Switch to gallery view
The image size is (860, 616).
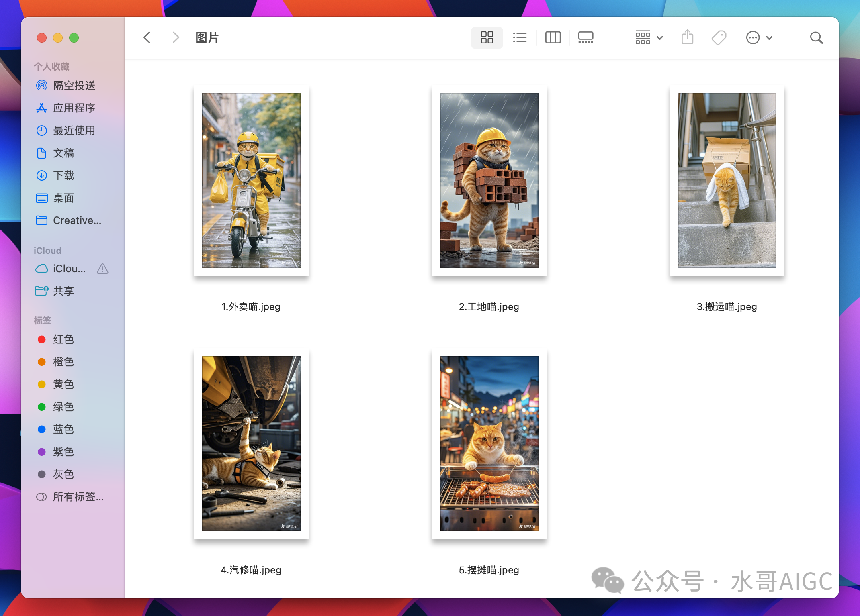pos(586,38)
